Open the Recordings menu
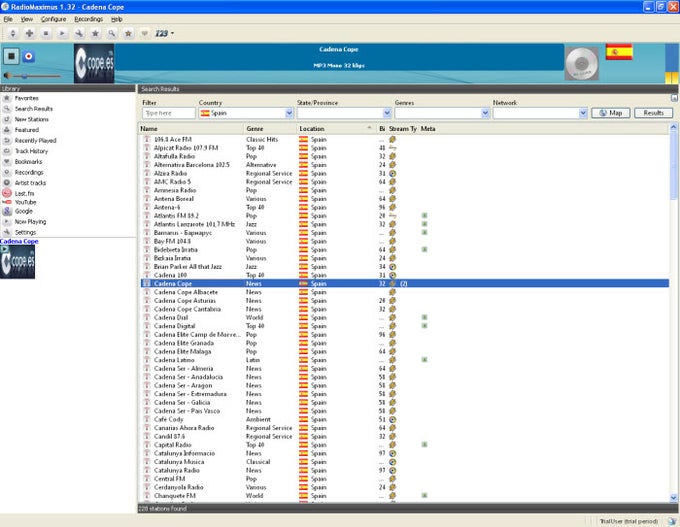This screenshot has height=527, width=680. pos(88,19)
